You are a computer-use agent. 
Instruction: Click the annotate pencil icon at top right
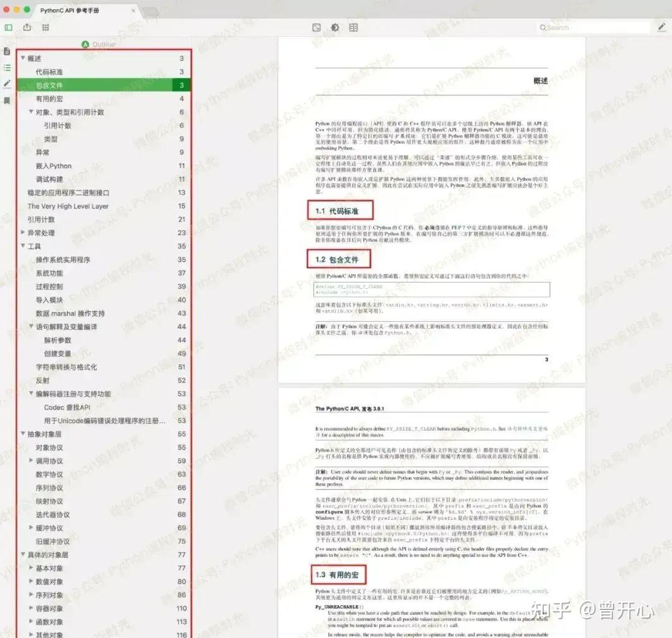tap(661, 27)
